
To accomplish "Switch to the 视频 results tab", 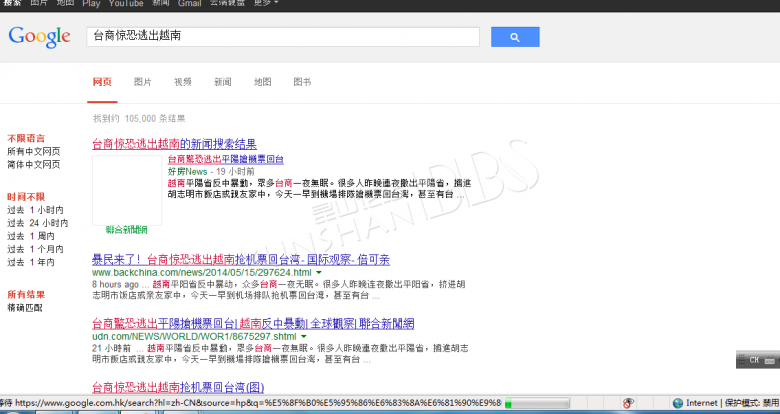I will click(x=183, y=82).
